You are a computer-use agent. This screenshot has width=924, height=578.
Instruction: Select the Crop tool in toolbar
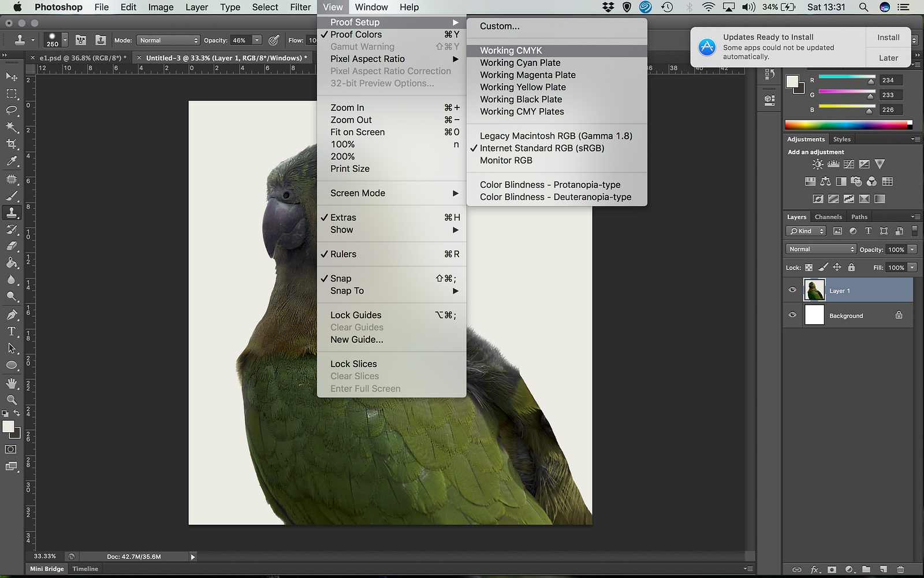[12, 144]
